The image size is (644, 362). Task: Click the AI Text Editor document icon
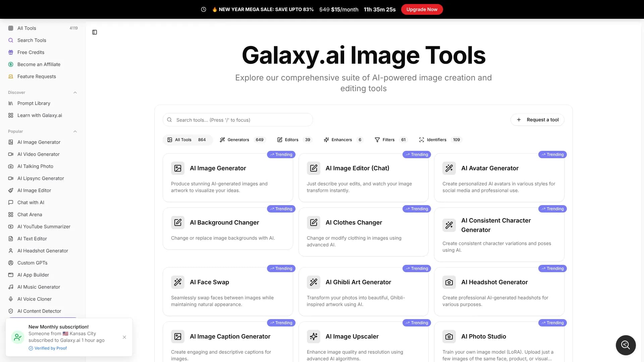click(11, 239)
